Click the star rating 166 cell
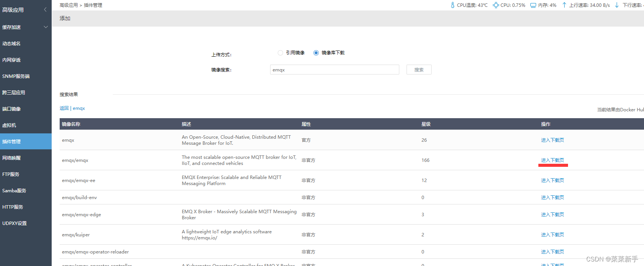This screenshot has width=644, height=266. [426, 160]
